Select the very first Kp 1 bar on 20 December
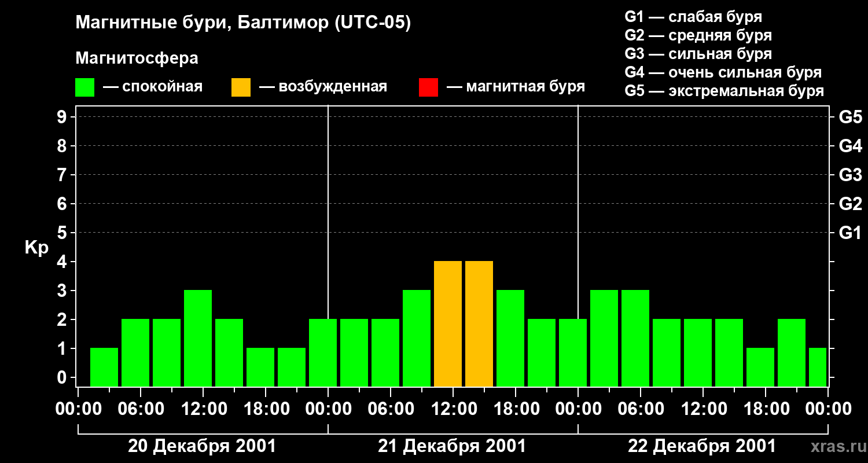The height and width of the screenshot is (463, 868). pos(104,367)
